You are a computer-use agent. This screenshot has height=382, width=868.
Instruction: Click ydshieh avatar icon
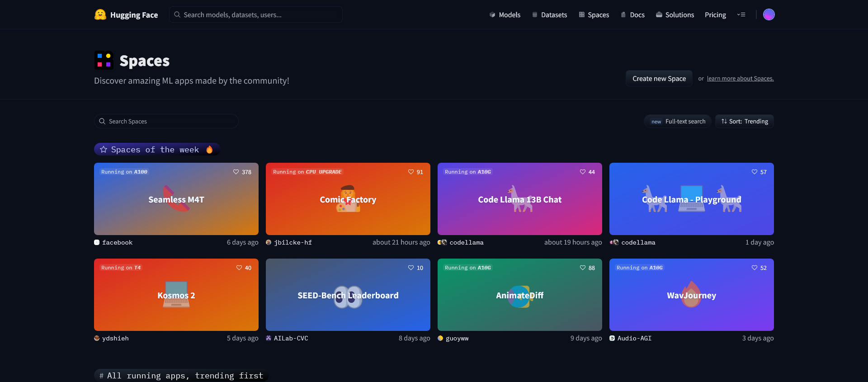97,338
